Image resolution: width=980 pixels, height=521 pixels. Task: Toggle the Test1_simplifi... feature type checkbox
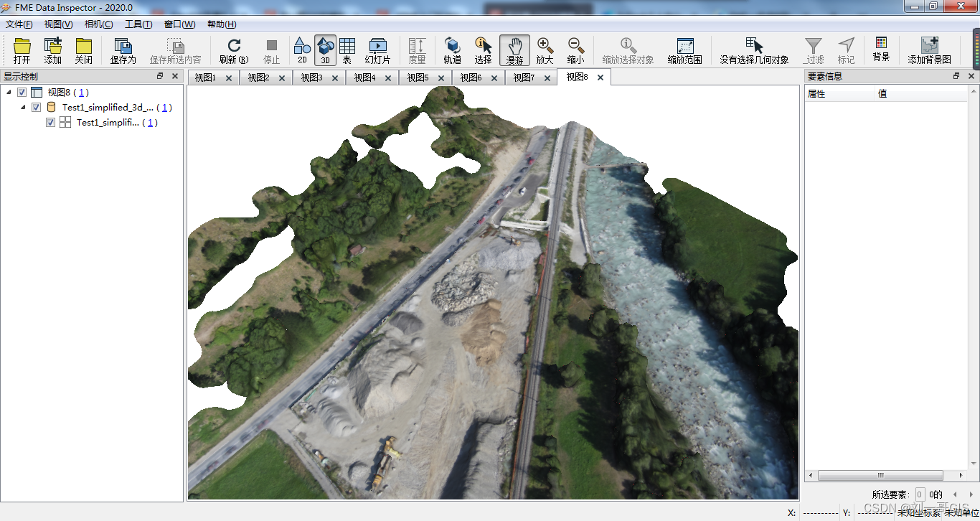tap(51, 122)
